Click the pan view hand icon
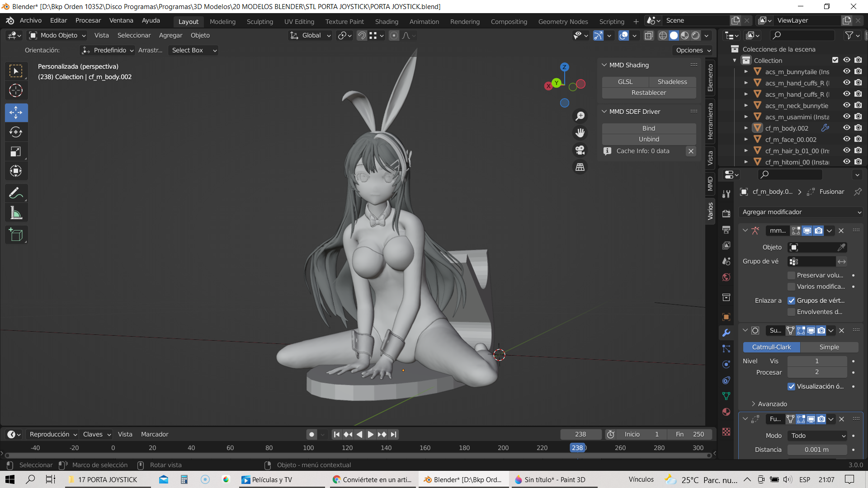 [580, 133]
